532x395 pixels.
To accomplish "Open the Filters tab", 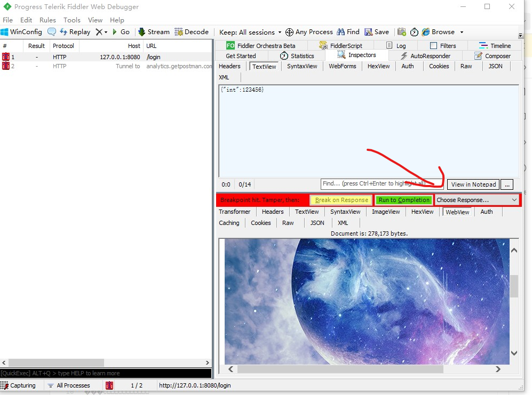I will [443, 46].
